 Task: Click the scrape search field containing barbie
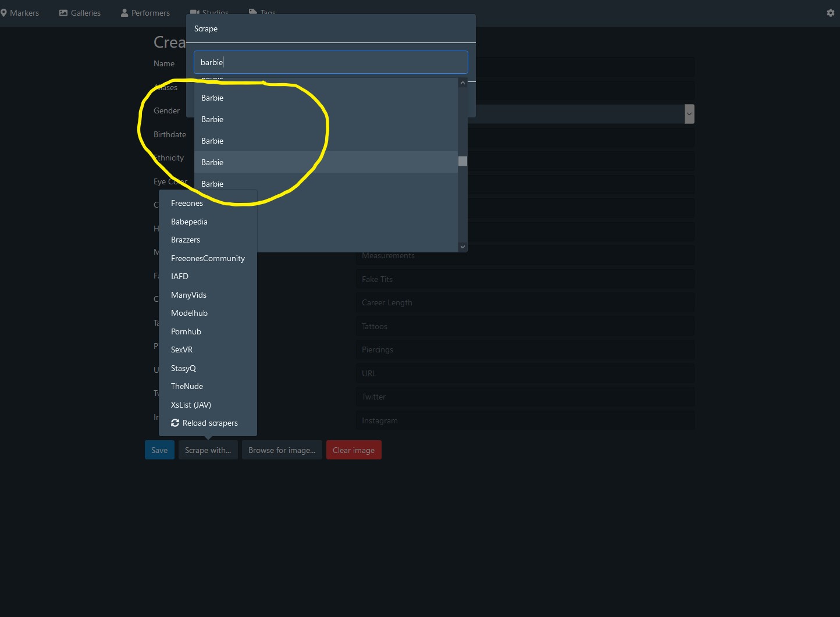click(330, 62)
